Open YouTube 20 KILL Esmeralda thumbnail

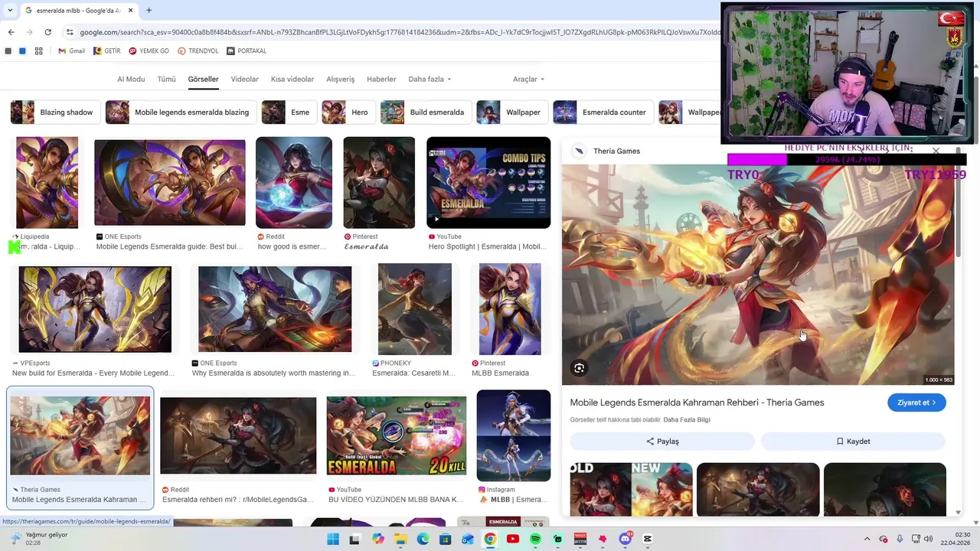tap(397, 435)
